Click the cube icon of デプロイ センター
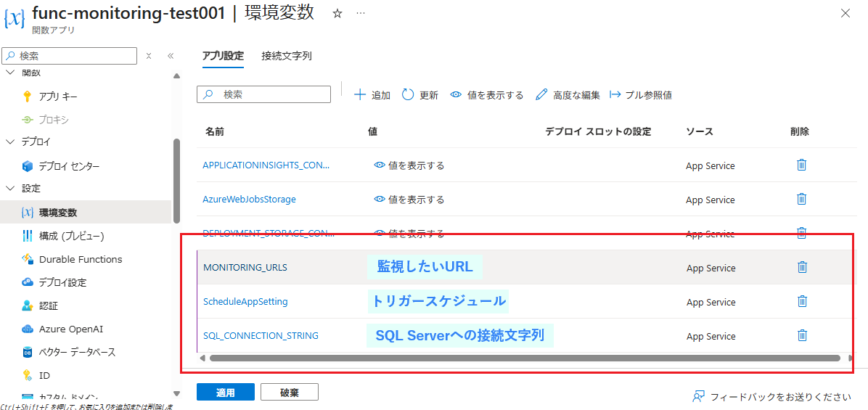This screenshot has width=868, height=410. pyautogui.click(x=27, y=166)
